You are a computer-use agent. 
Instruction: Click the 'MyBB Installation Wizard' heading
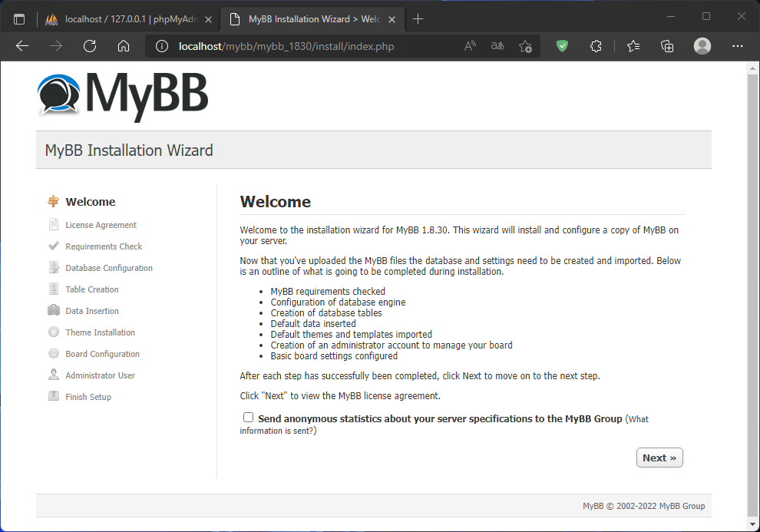[129, 150]
